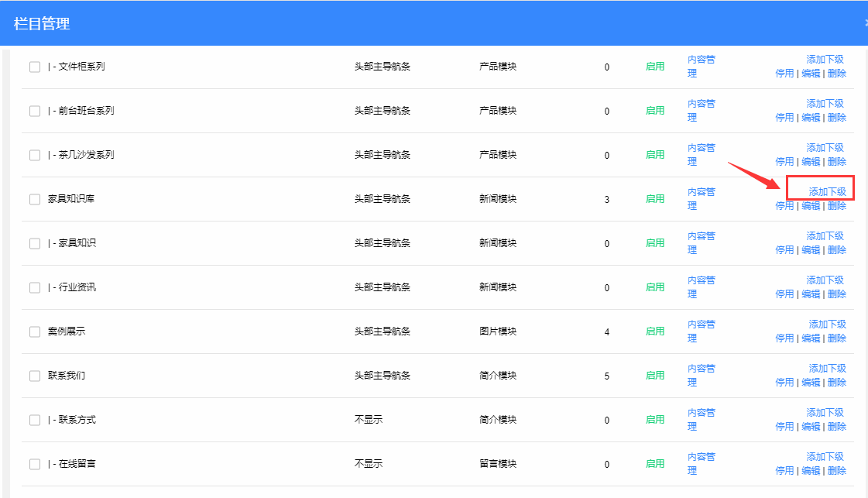Image resolution: width=868 pixels, height=498 pixels.
Task: Click 停用 in 文件柜系列 row
Action: point(784,74)
